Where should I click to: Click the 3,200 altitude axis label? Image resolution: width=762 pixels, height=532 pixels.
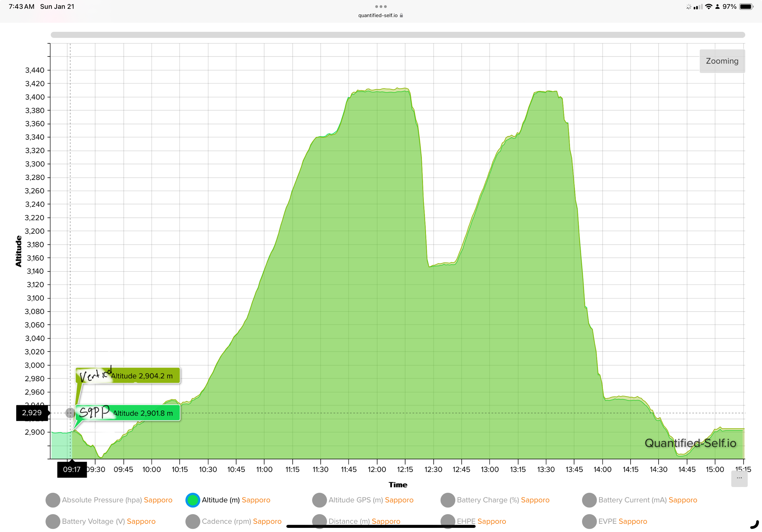[35, 231]
